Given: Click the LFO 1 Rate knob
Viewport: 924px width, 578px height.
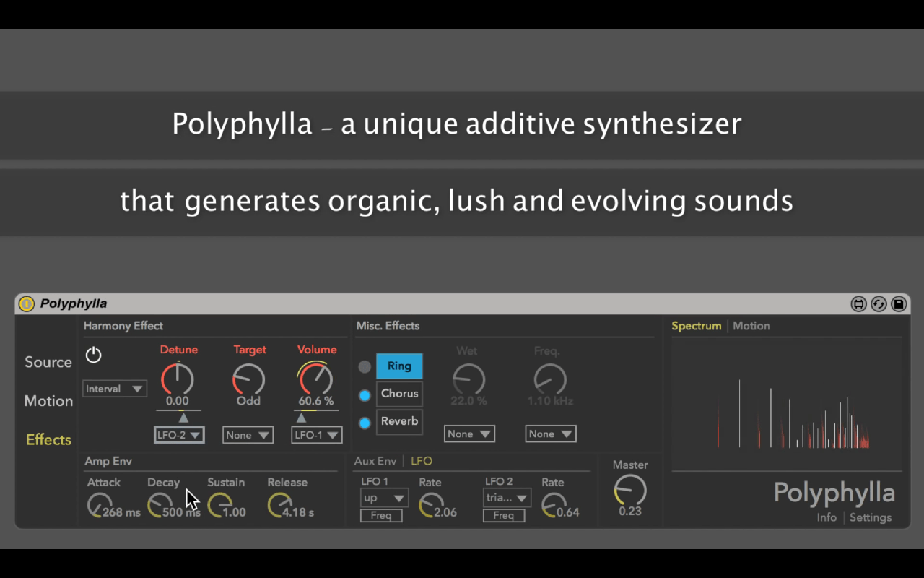Looking at the screenshot, I should [x=431, y=506].
